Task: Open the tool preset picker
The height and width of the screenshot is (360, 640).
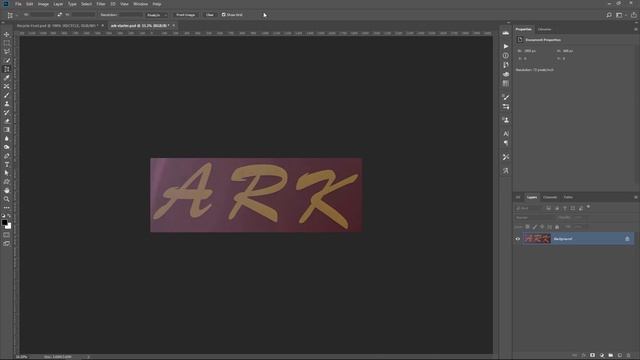Action: click(12, 15)
